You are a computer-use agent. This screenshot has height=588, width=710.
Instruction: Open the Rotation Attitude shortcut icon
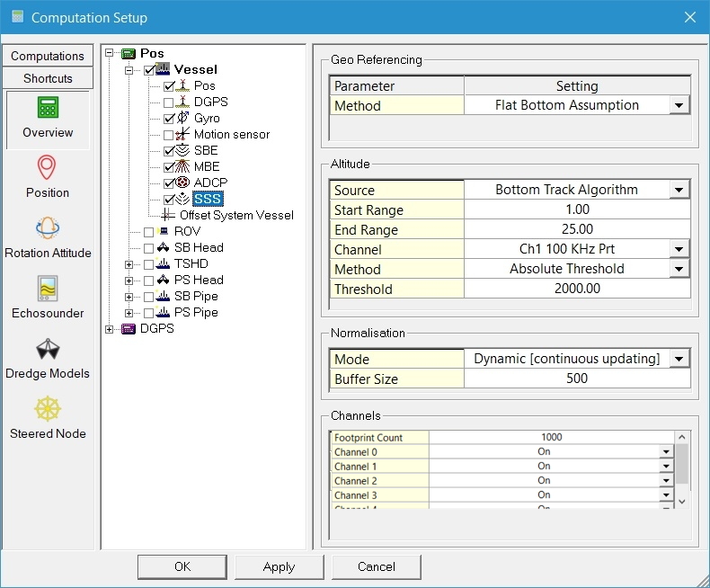[x=48, y=228]
